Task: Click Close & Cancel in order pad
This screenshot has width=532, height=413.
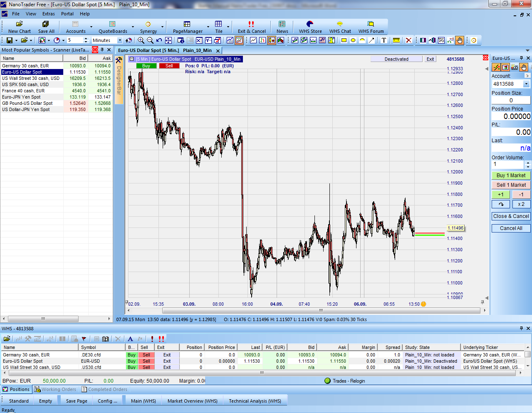Action: point(511,216)
